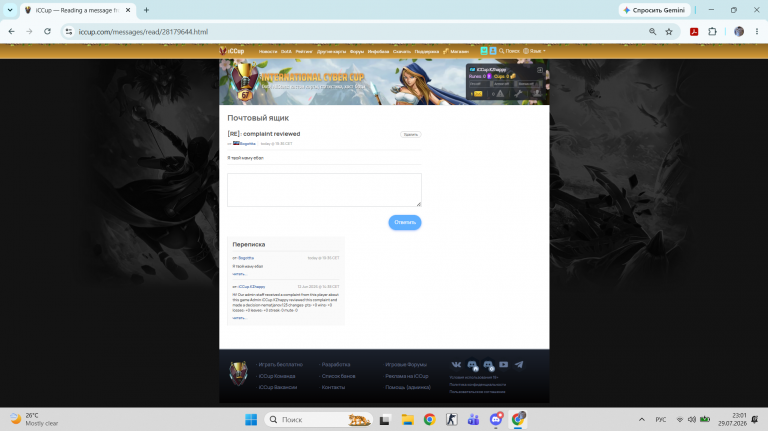Open the friends icon in the user panel
Image resolution: width=768 pixels, height=431 pixels.
tap(537, 94)
